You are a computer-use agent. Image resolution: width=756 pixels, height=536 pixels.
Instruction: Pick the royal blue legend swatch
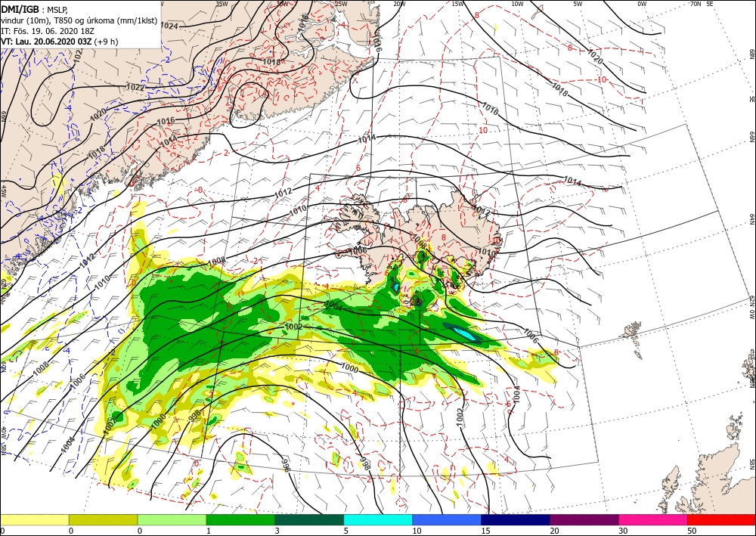click(447, 519)
